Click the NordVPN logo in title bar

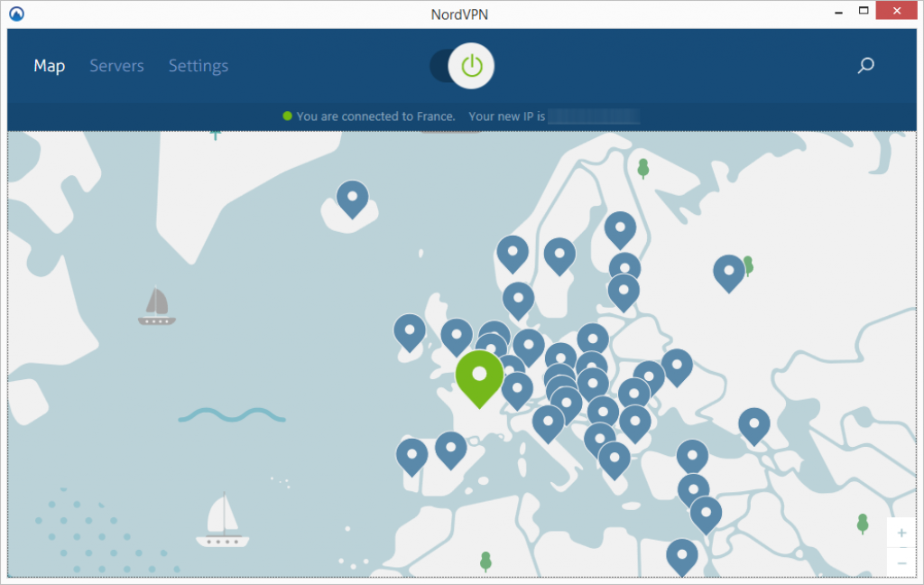[x=16, y=14]
